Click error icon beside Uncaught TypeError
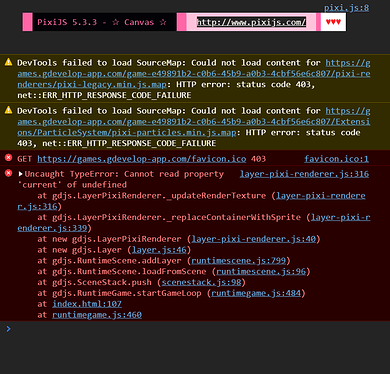Image resolution: width=390 pixels, height=374 pixels. tap(8, 173)
